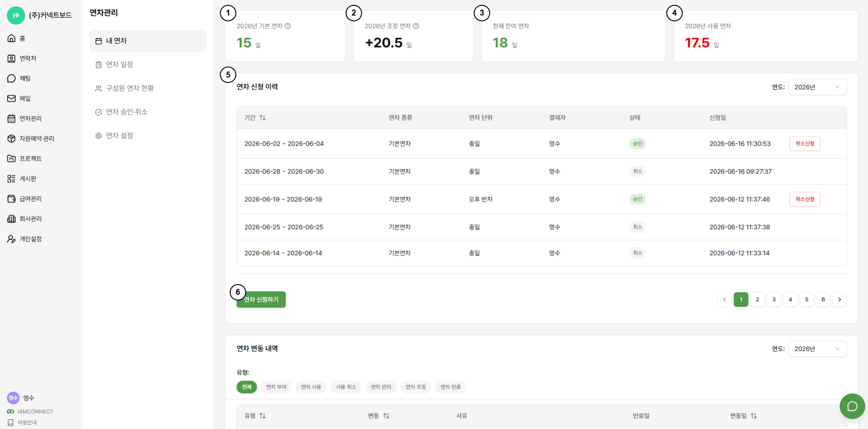Select the 연차관리 calendar icon in sidebar
868x429 pixels.
click(11, 119)
